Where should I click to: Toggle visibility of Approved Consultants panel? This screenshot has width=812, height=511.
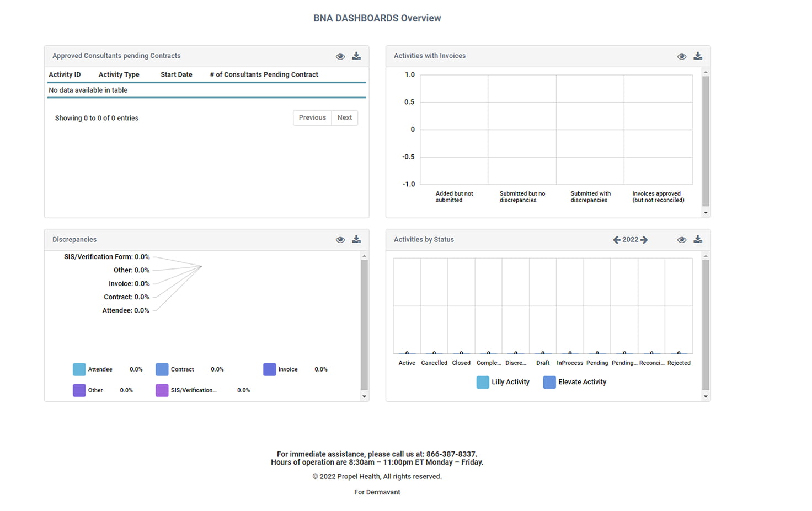coord(340,56)
